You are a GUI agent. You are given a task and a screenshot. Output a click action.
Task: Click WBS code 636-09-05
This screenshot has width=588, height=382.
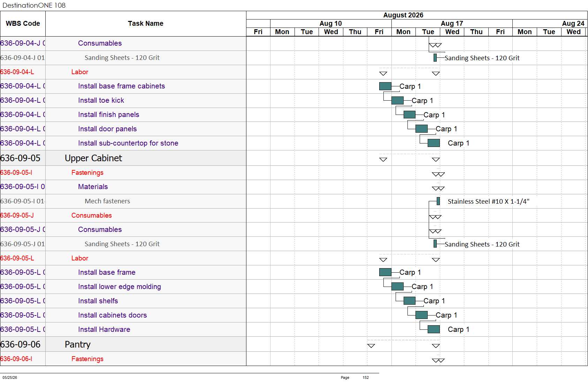pyautogui.click(x=20, y=158)
